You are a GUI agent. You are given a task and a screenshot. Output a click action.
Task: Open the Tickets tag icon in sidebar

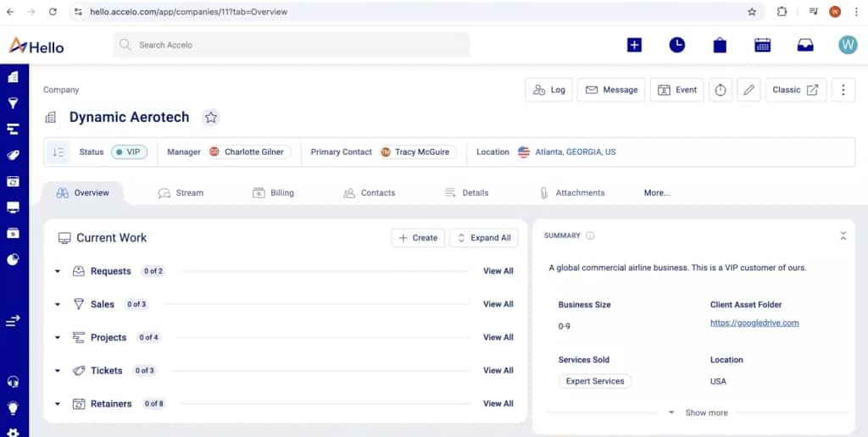(x=13, y=156)
